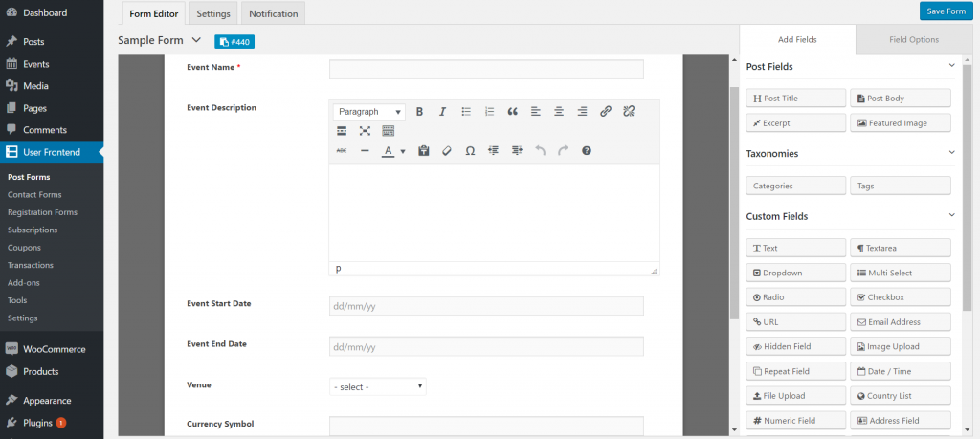Click the Event Start Date input
Screen dimensions: 980x439
pos(486,305)
